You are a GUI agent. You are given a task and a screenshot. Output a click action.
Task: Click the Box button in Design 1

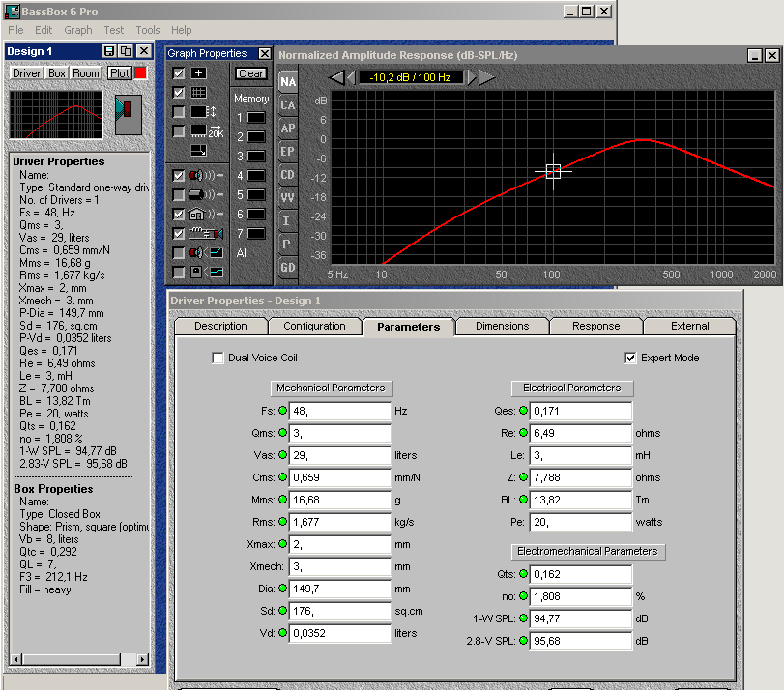click(x=57, y=73)
